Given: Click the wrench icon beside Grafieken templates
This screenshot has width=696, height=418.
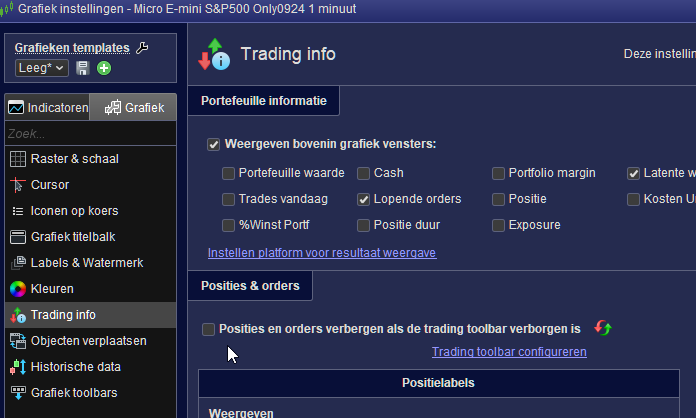Looking at the screenshot, I should pos(142,47).
